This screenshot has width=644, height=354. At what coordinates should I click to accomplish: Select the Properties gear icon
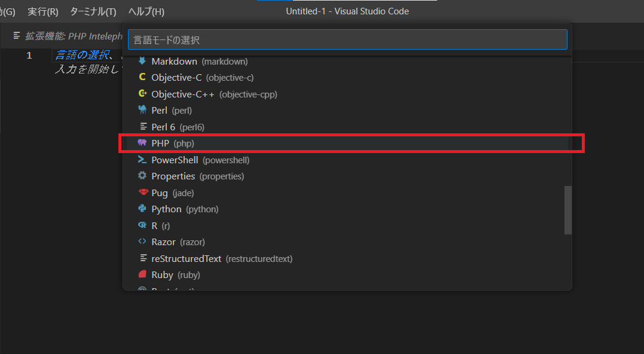pyautogui.click(x=142, y=176)
